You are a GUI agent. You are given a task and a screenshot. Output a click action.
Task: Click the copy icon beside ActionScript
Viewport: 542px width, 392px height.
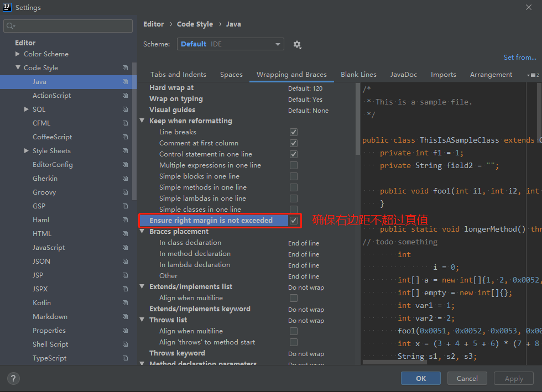tap(125, 96)
